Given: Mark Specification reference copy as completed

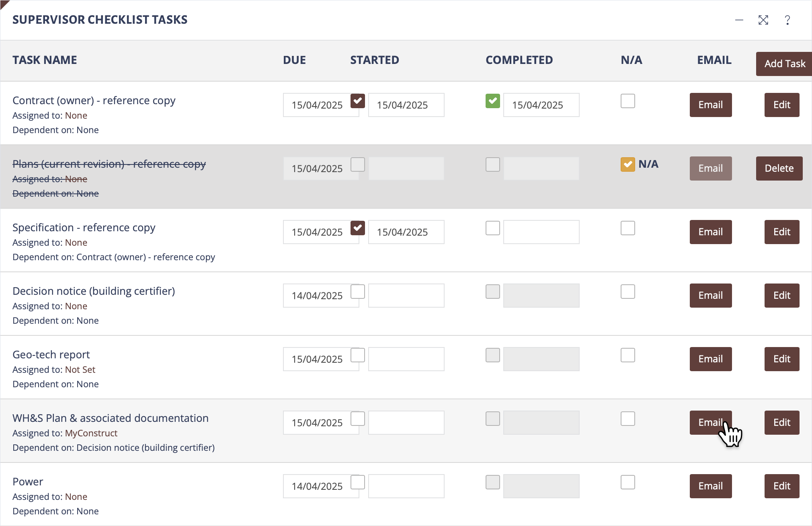Looking at the screenshot, I should pos(492,228).
